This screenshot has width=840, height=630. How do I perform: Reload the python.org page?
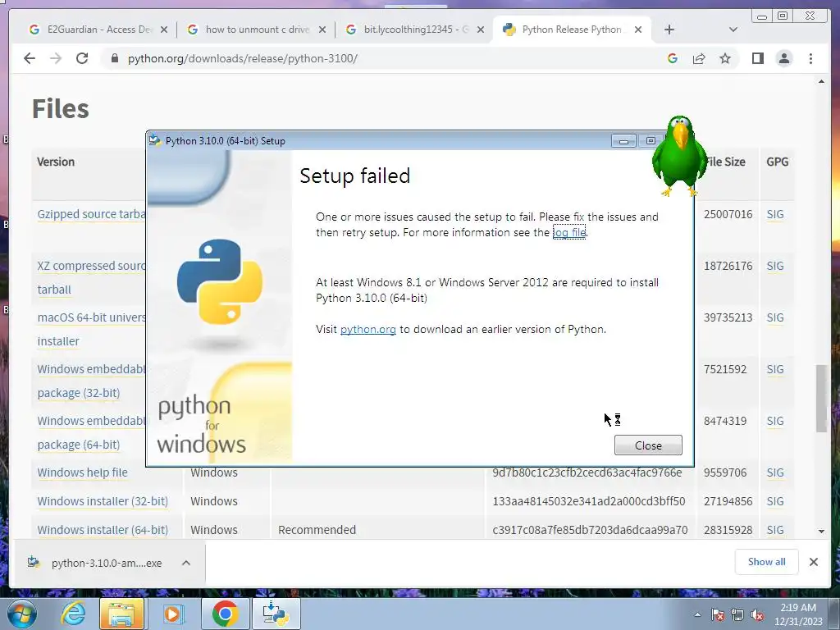[82, 58]
